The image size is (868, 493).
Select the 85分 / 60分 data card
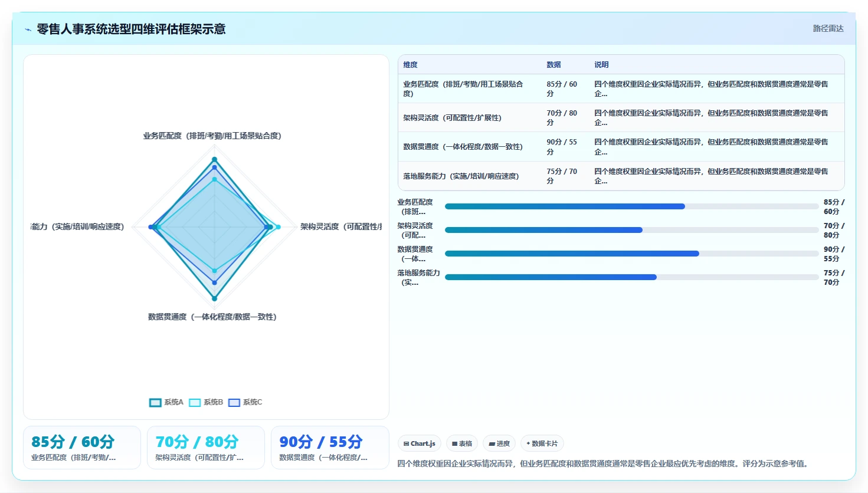(82, 448)
